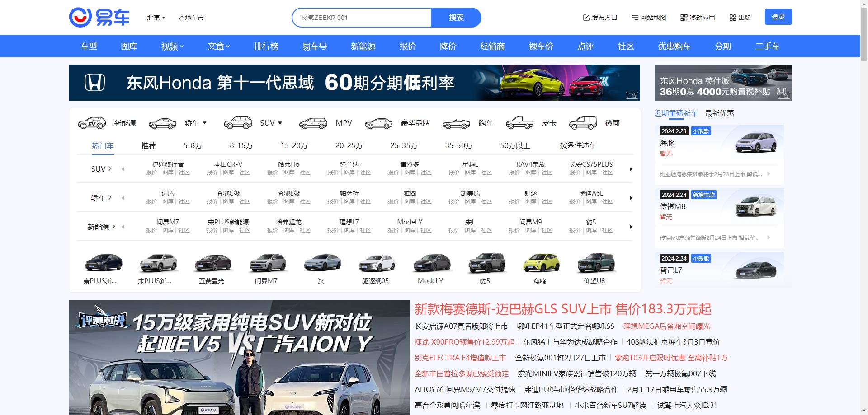The width and height of the screenshot is (868, 415).
Task: Open the 海鸥 car thumbnail
Action: [x=541, y=263]
